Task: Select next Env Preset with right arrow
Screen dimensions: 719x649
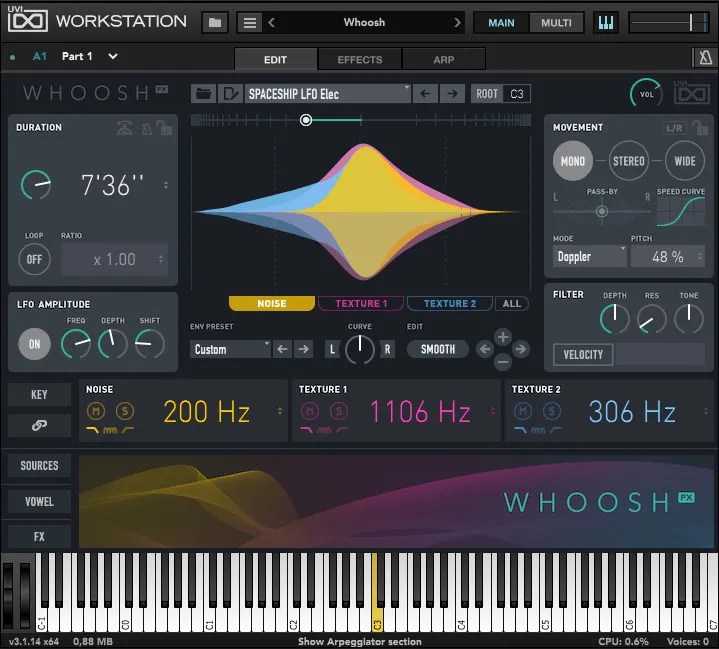Action: [x=304, y=349]
